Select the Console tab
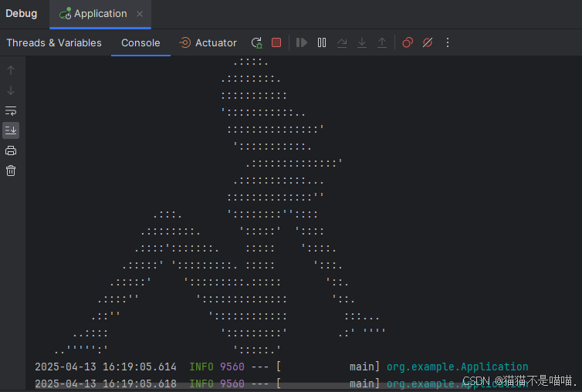 coord(140,42)
